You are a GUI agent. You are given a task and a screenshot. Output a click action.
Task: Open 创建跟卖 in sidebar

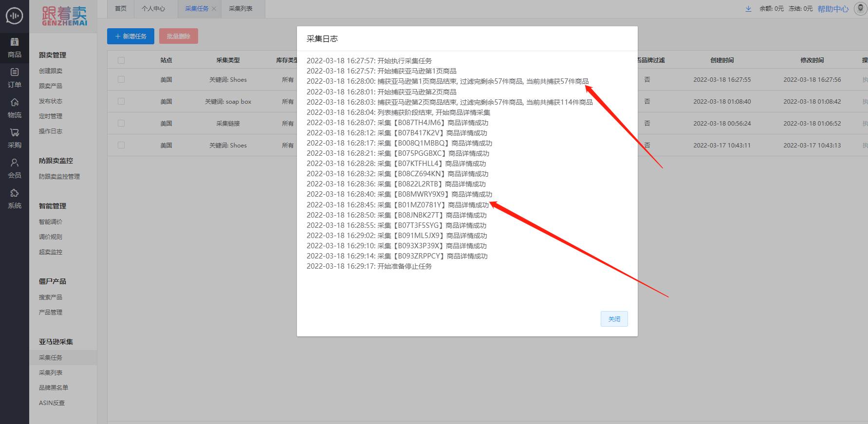[x=51, y=71]
